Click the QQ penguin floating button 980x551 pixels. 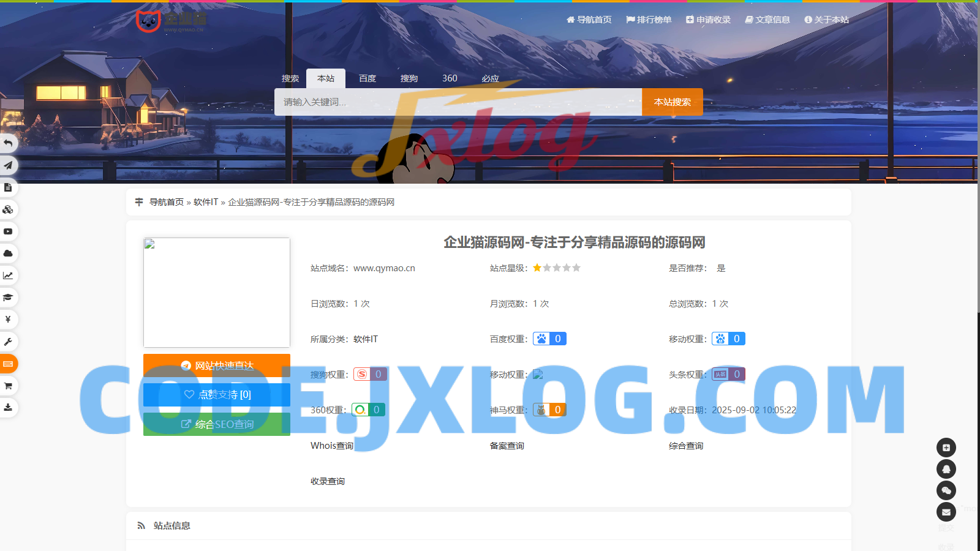[946, 469]
